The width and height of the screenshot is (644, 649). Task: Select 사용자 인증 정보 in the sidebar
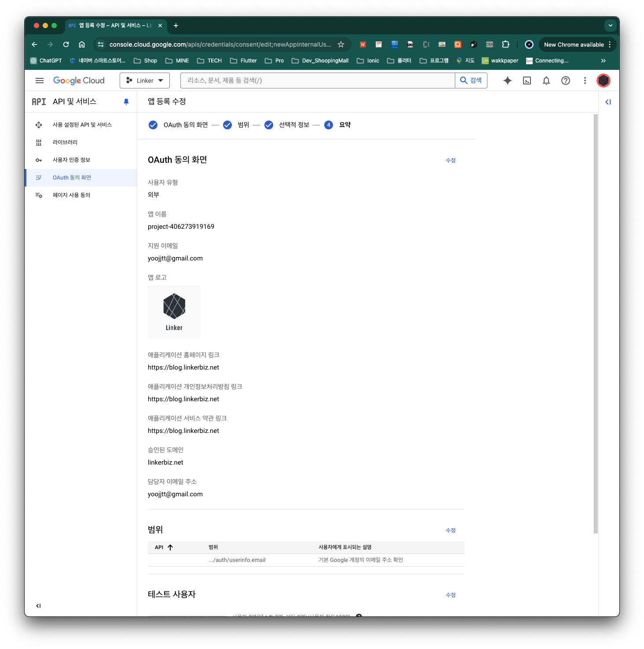[71, 160]
